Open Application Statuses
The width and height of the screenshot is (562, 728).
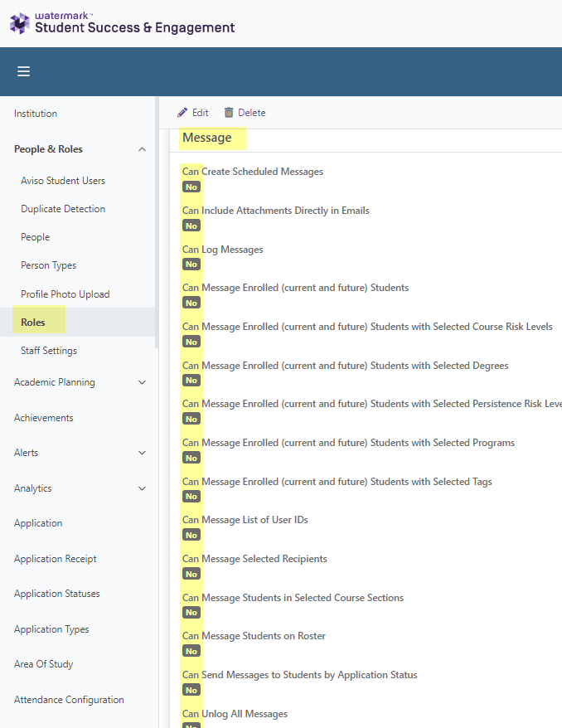(57, 594)
